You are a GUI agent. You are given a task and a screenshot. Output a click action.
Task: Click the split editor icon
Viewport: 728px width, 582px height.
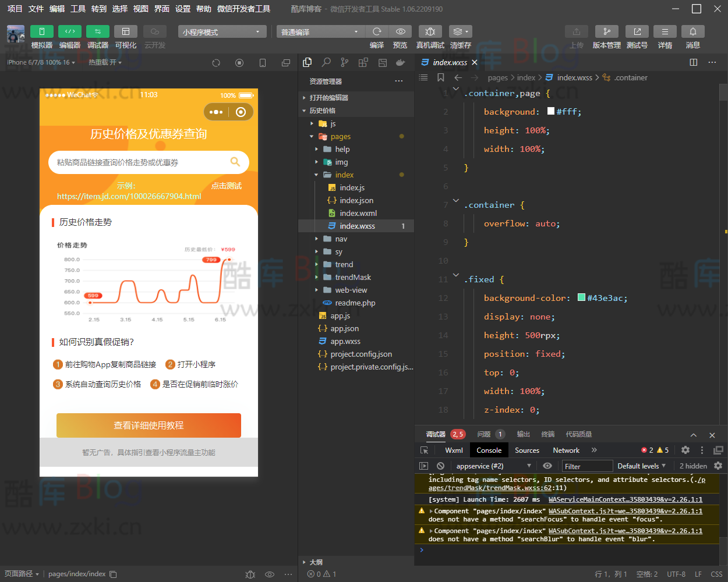tap(693, 62)
